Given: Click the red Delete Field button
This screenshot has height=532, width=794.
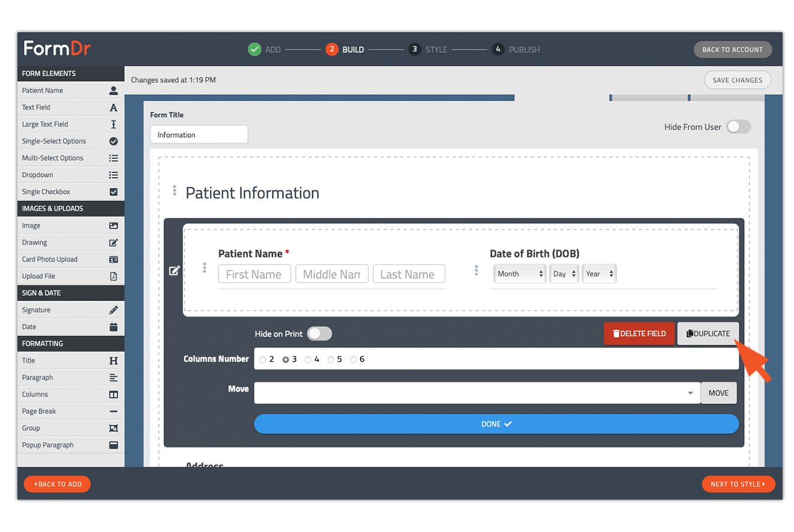Looking at the screenshot, I should pos(639,333).
